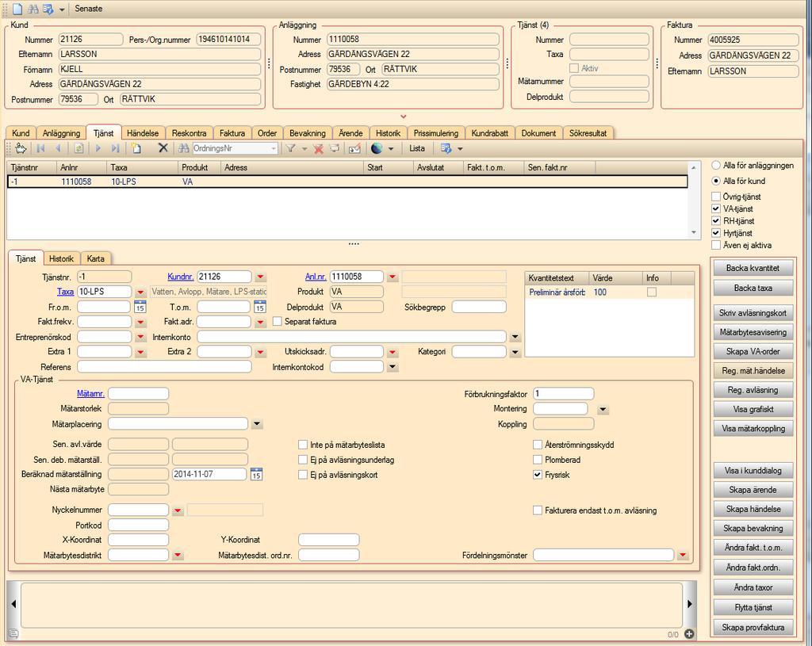Click the form icon right of Lista
This screenshot has width=812, height=646.
[446, 148]
